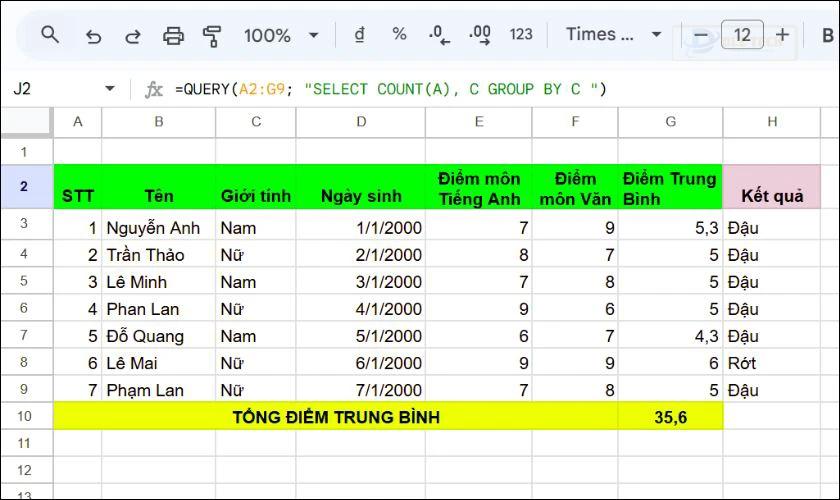The width and height of the screenshot is (840, 500).
Task: Select the cell Phạm Lan
Action: click(x=159, y=390)
